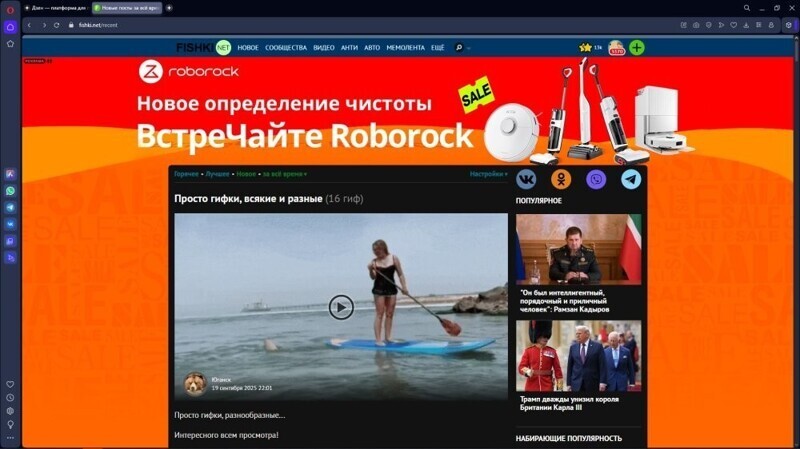The width and height of the screenshot is (800, 449).
Task: Reload the page with the refresh button
Action: tap(56, 25)
